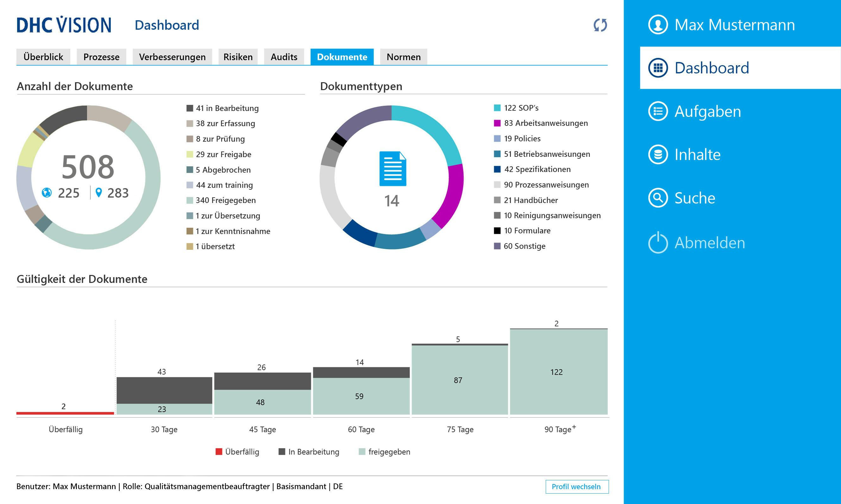The image size is (841, 504).
Task: Switch to the Risiken tab
Action: click(x=238, y=57)
